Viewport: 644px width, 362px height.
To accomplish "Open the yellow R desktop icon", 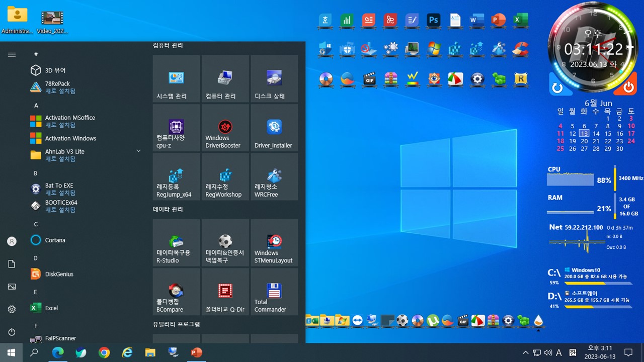I will tap(520, 79).
